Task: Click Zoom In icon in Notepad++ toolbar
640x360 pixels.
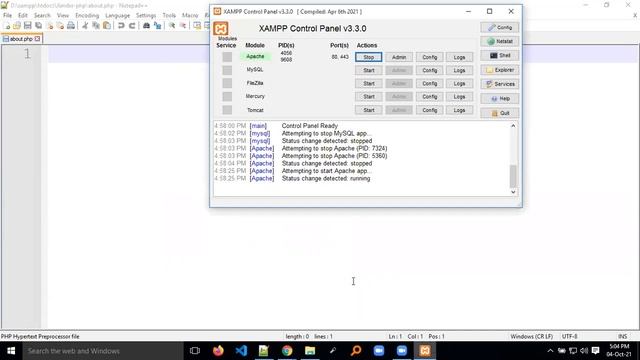Action: tap(172, 26)
